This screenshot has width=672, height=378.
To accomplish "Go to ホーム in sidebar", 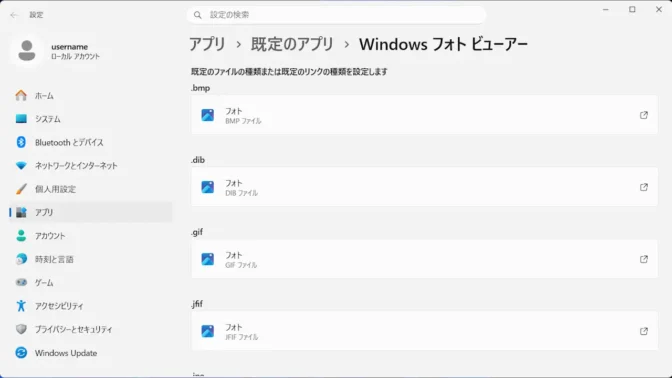I will point(44,96).
